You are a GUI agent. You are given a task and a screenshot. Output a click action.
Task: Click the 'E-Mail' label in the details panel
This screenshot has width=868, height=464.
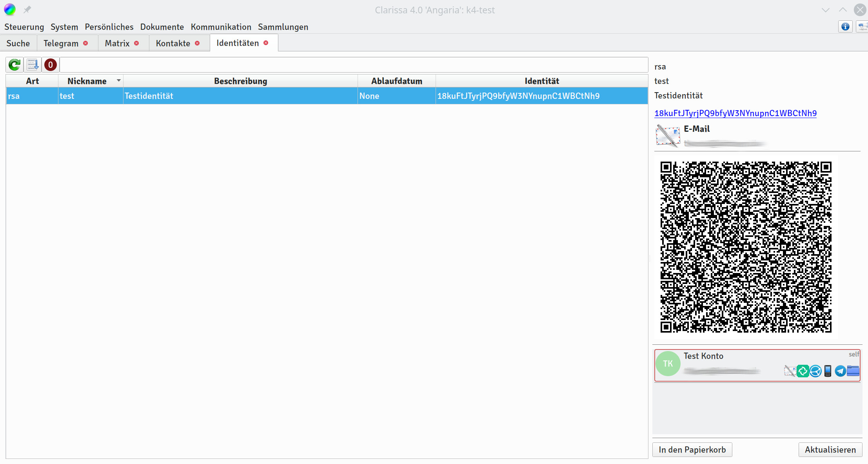tap(697, 129)
